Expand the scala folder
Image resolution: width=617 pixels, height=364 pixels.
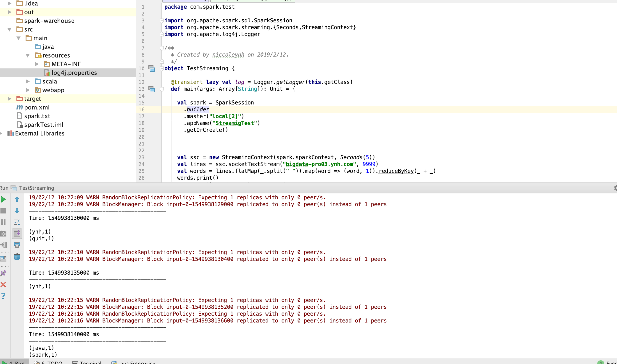point(28,81)
